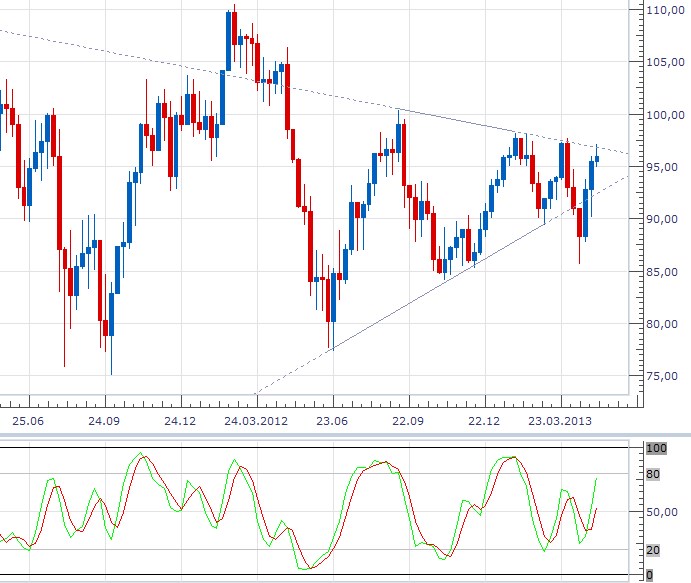The width and height of the screenshot is (691, 583).
Task: Click the end of green stochastic line
Action: coord(597,478)
